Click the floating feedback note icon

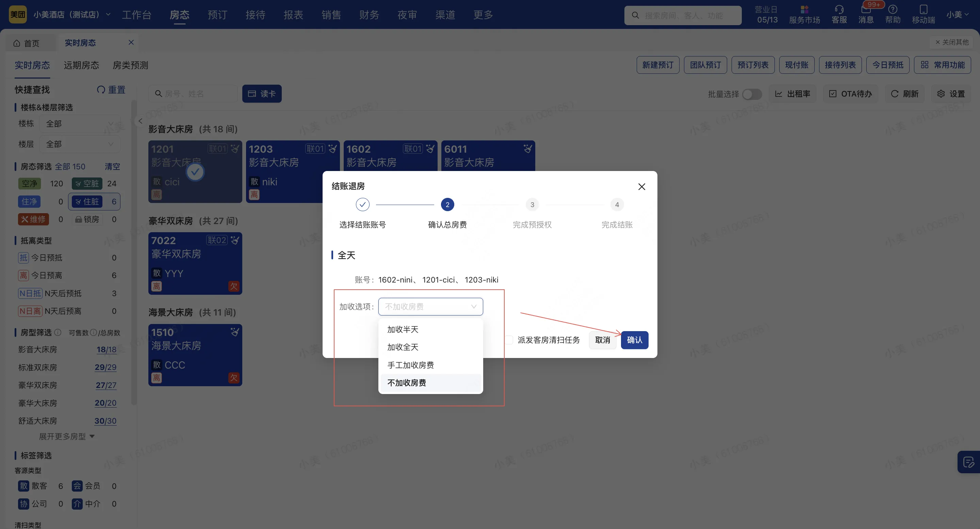click(968, 462)
